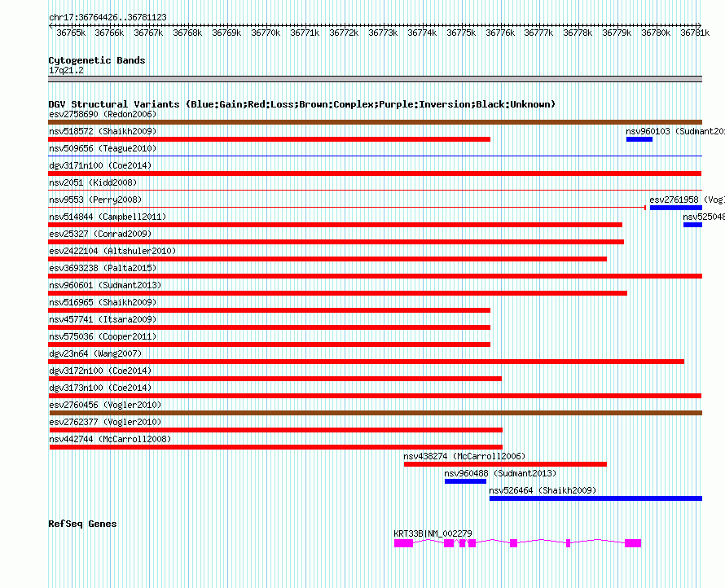Viewport: 725px width, 588px height.
Task: Select the nsv442744 (McCarroll2008) variant label
Action: (110, 439)
